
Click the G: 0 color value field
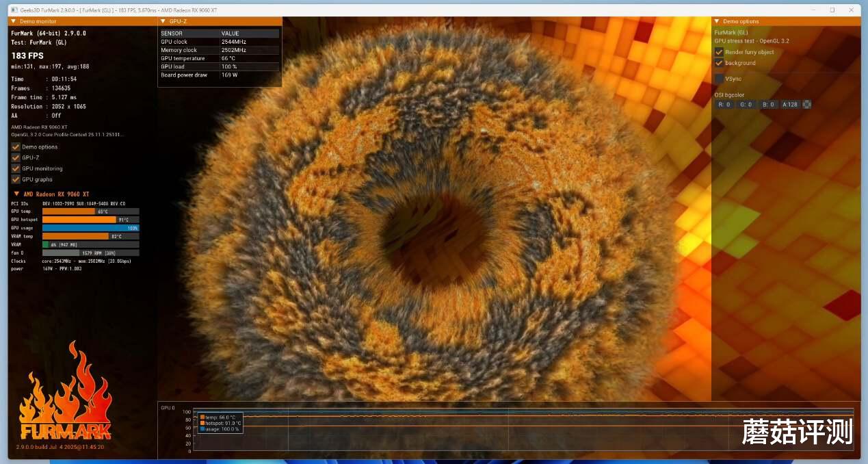click(x=746, y=105)
